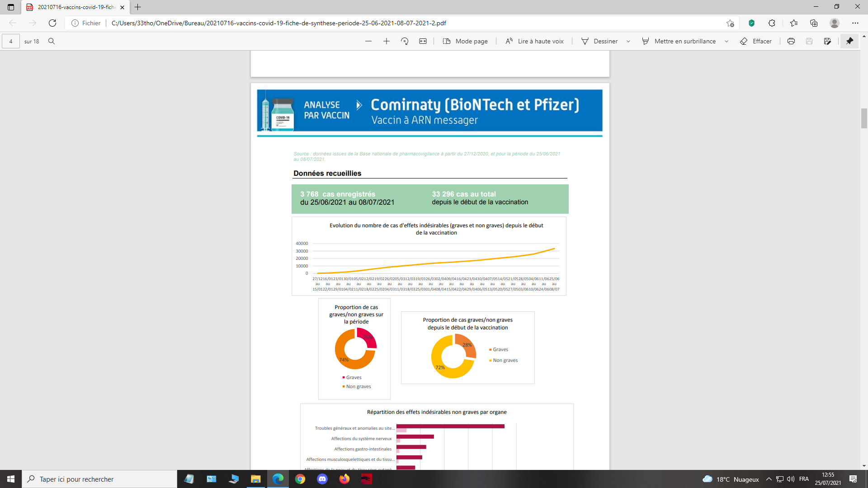Open the green shield extension

tap(751, 23)
